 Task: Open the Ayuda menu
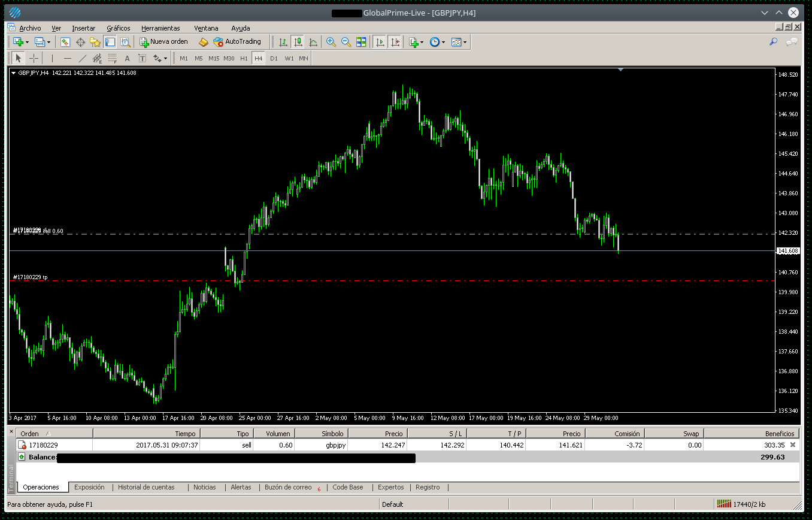tap(241, 28)
